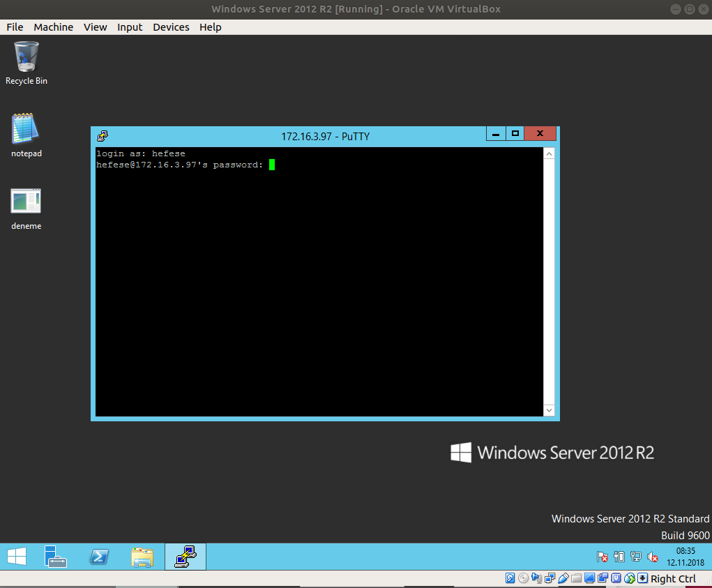
Task: Click VirtualBox display indicator icon
Action: click(589, 578)
